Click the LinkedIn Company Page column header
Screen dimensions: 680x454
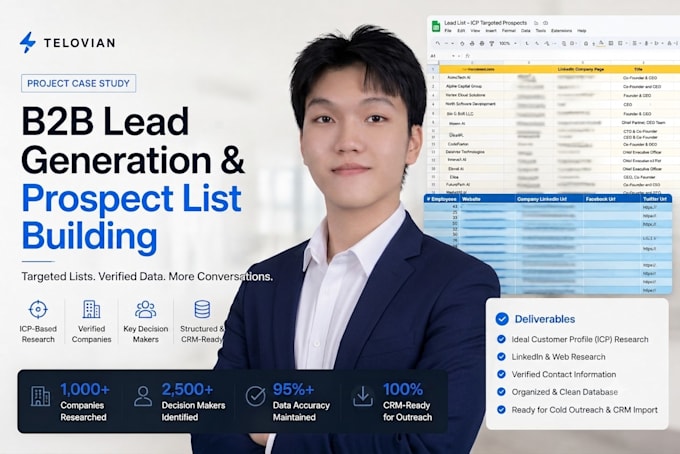[580, 69]
